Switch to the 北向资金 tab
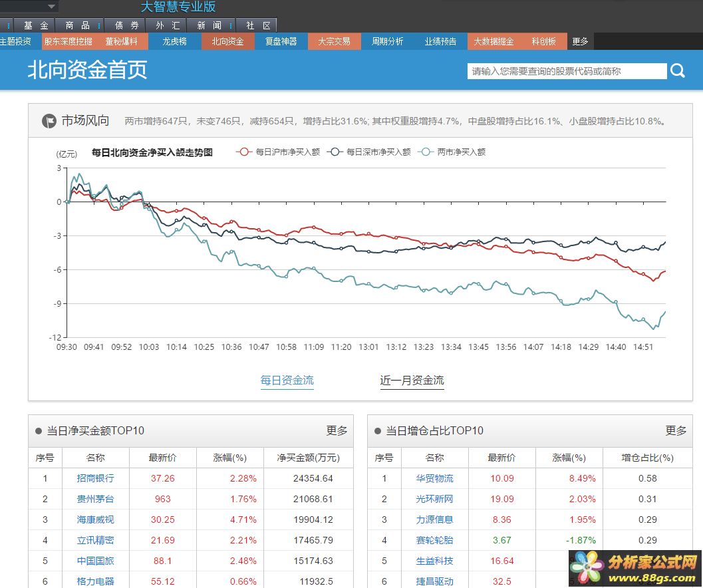703x588 pixels. point(227,41)
